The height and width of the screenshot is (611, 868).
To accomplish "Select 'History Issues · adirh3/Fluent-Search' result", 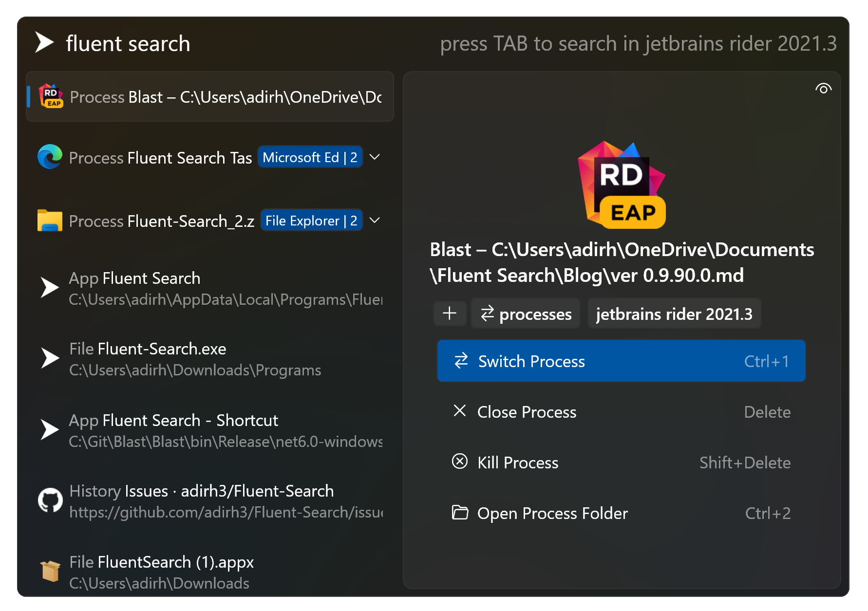I will point(210,501).
